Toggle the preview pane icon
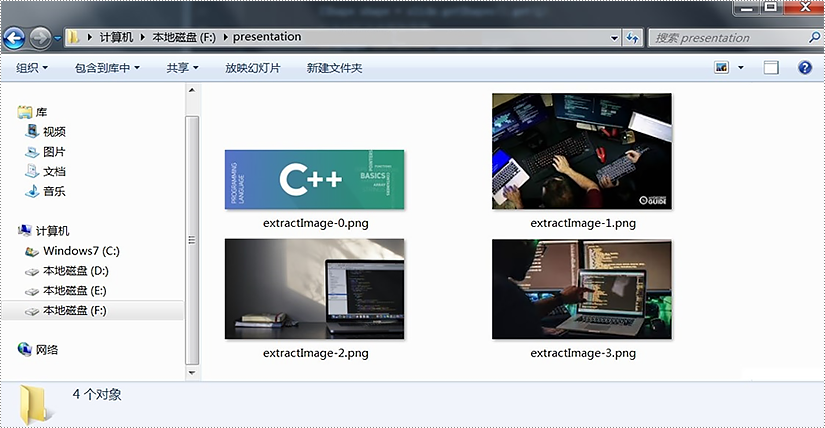The height and width of the screenshot is (428, 825). point(771,67)
